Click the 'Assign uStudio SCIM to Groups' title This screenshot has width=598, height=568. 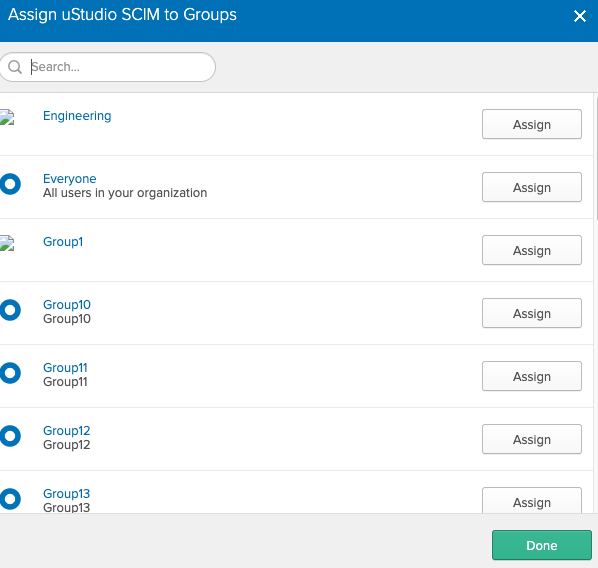(122, 14)
